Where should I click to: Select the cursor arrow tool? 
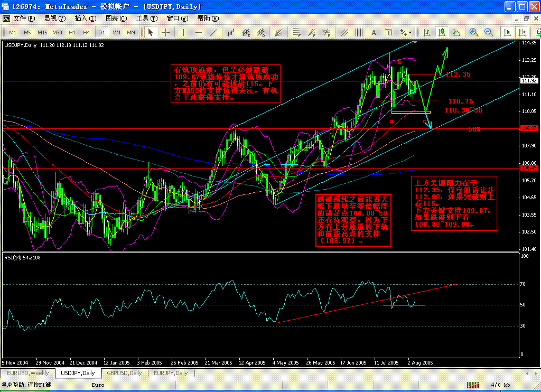pyautogui.click(x=151, y=32)
